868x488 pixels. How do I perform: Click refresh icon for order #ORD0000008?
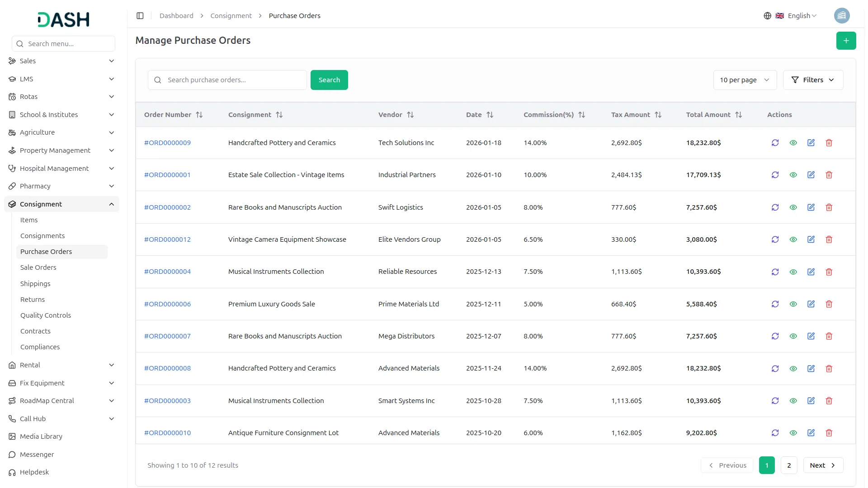[x=775, y=369]
